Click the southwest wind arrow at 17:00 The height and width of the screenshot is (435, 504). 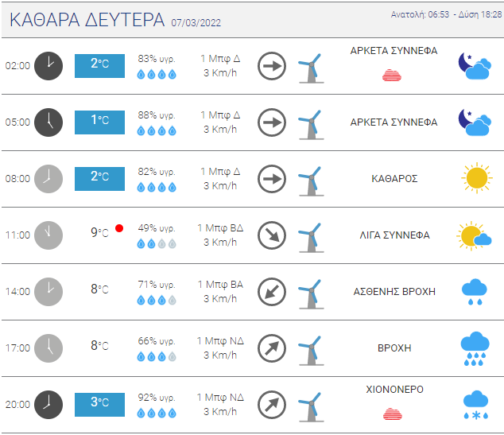tap(272, 348)
